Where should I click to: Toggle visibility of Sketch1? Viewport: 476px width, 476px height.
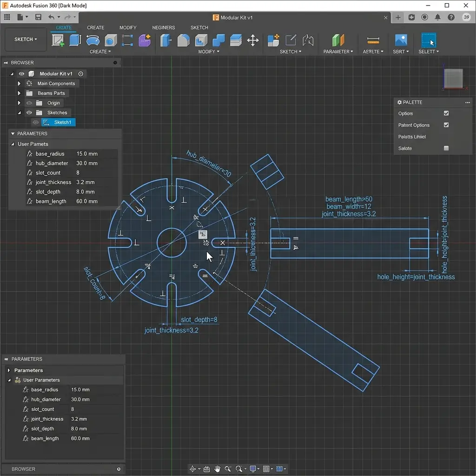click(35, 122)
